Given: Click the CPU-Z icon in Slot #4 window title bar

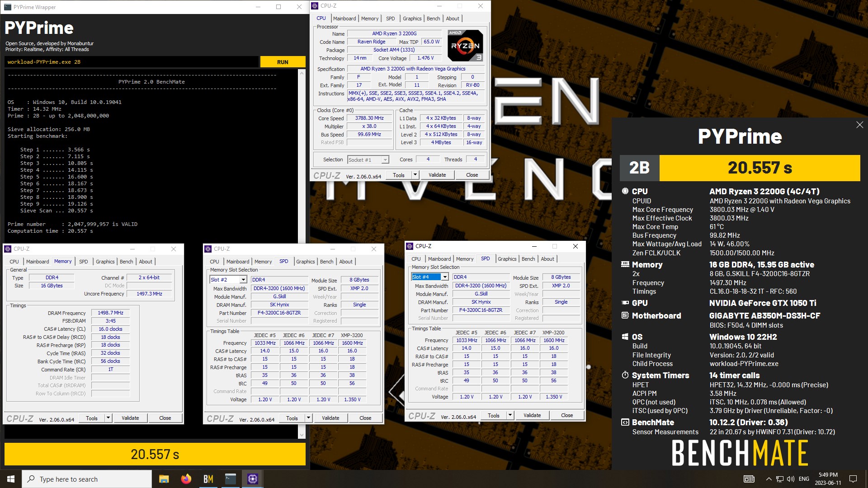Looking at the screenshot, I should point(410,246).
